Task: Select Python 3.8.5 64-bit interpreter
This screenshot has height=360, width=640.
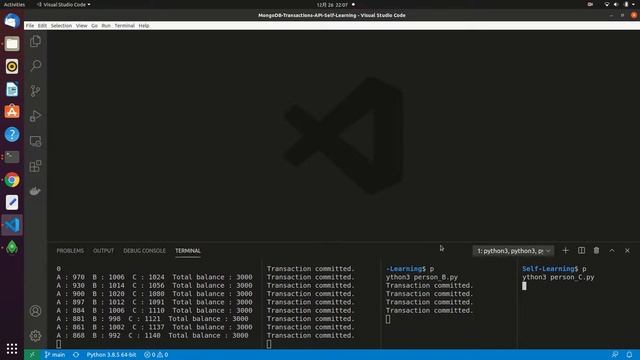Action: (x=111, y=355)
